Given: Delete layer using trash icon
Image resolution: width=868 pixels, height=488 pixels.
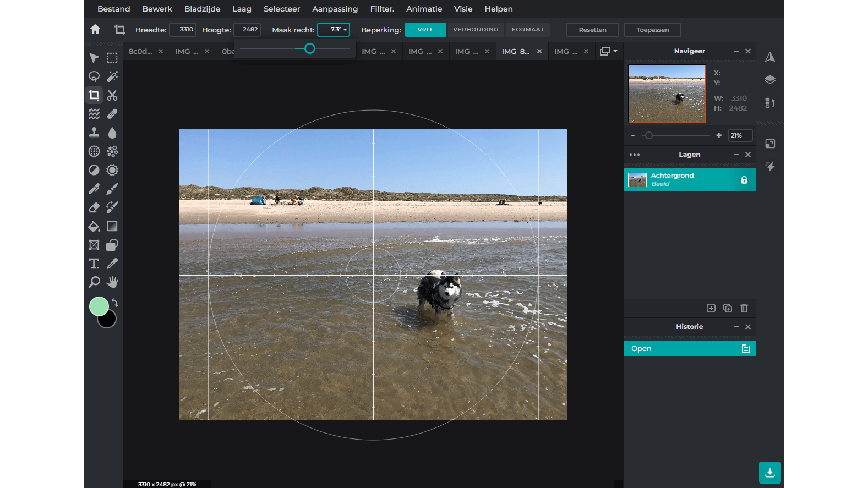Looking at the screenshot, I should coord(744,308).
